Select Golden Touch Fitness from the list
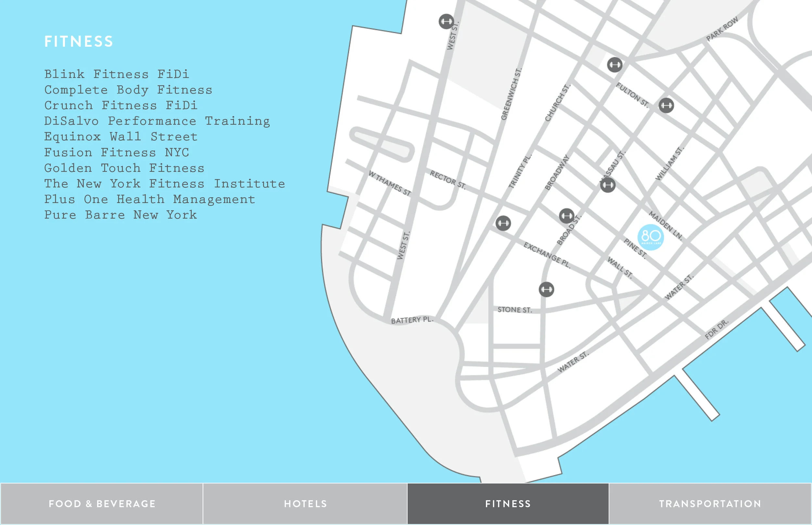Screen dimensions: 812x525 pos(124,168)
